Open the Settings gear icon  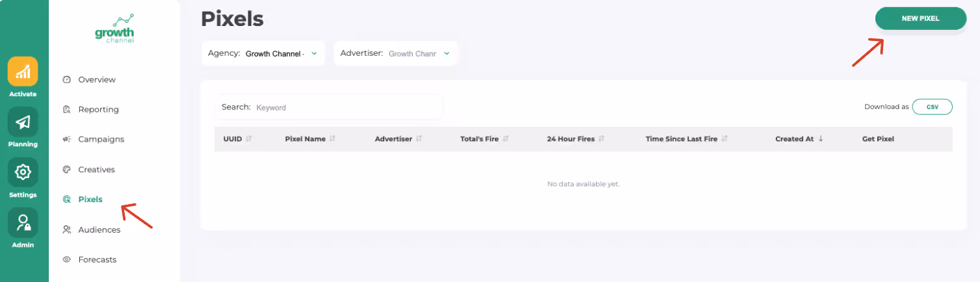[x=23, y=172]
